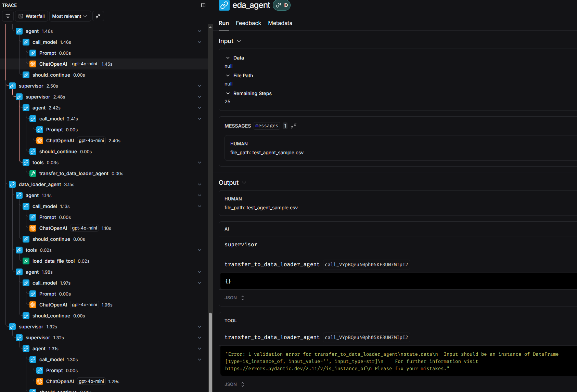Click should_continue row after ChatOpenAI 1.45s

click(104, 75)
